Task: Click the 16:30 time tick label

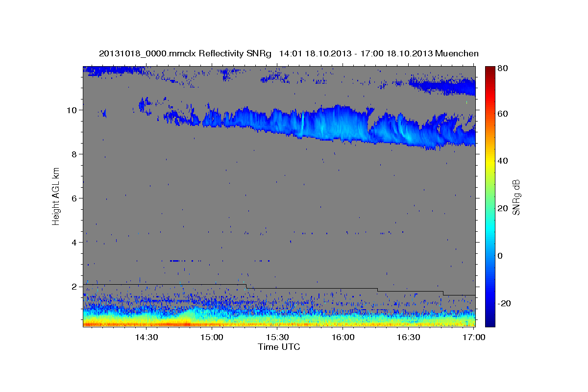Action: [409, 338]
